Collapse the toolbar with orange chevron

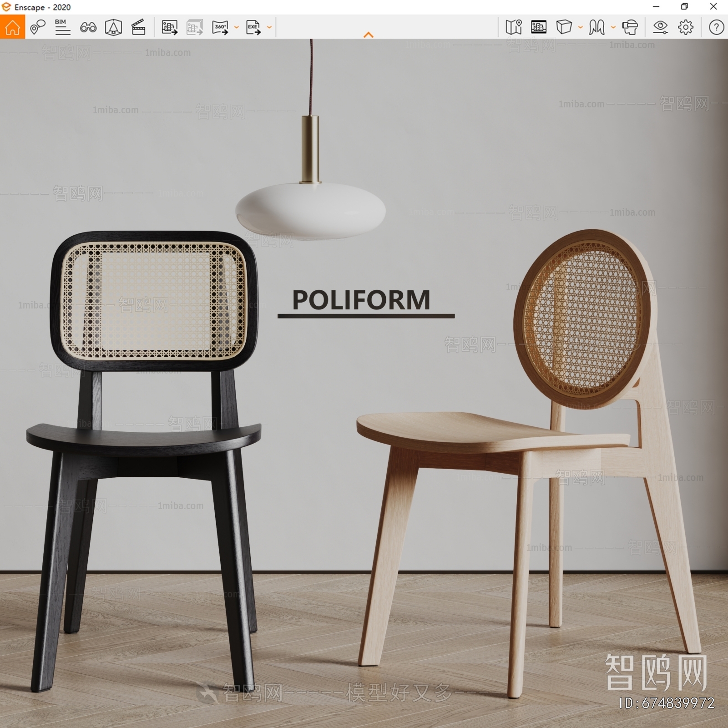pyautogui.click(x=369, y=35)
